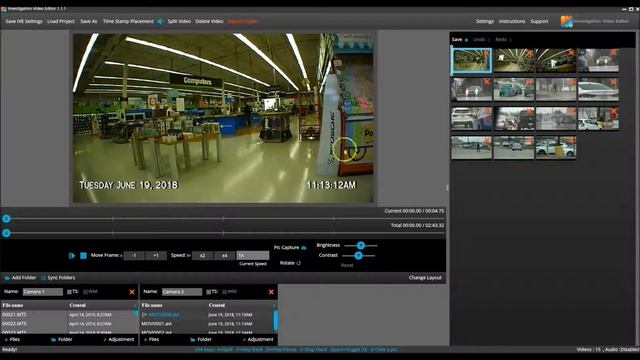Viewport: 640px width, 360px height.
Task: Set playback speed to x2
Action: [x=202, y=256]
